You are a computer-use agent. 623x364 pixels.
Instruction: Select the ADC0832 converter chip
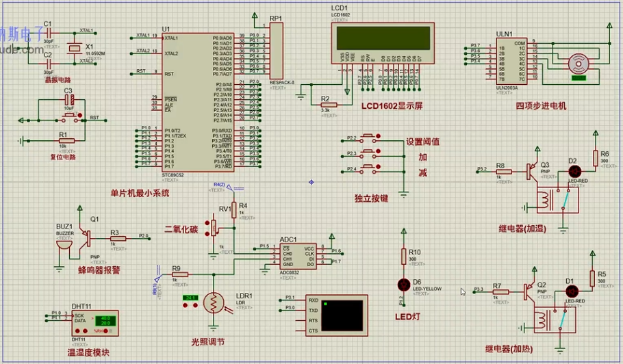coord(298,257)
